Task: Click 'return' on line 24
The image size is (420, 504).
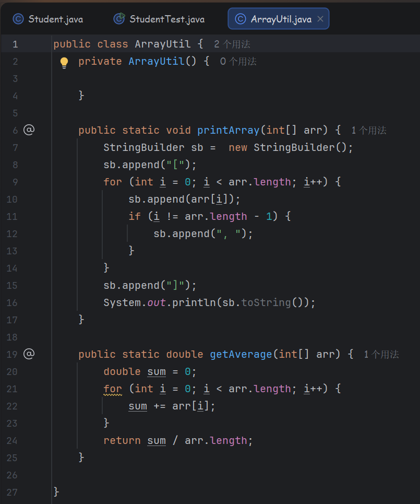Action: tap(122, 440)
